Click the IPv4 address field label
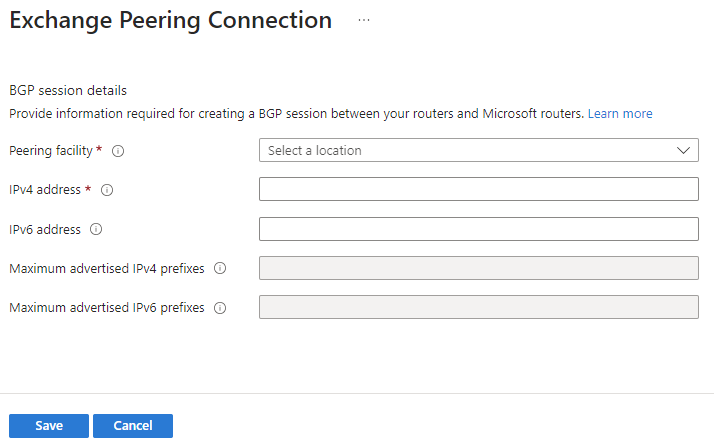The height and width of the screenshot is (448, 714). (x=46, y=190)
